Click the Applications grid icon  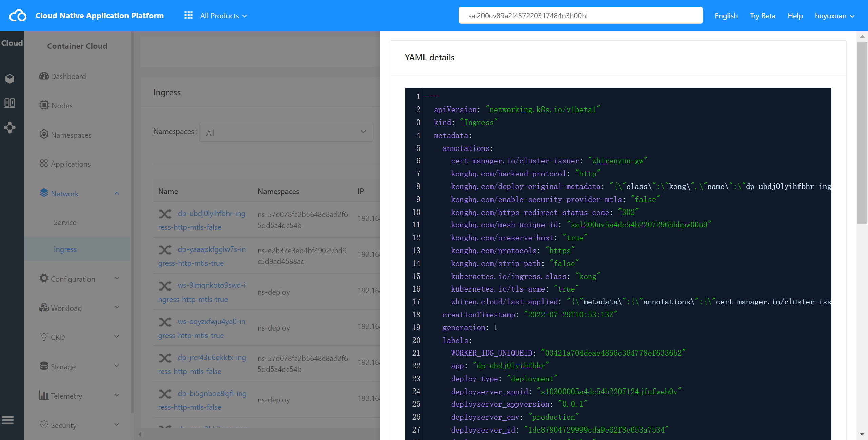(x=44, y=163)
